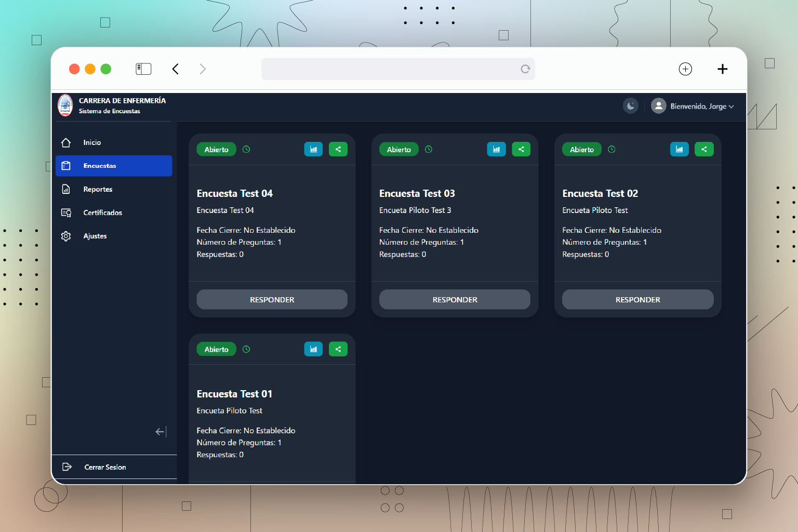Open the Certificados page
This screenshot has height=532, width=798.
pyautogui.click(x=102, y=212)
